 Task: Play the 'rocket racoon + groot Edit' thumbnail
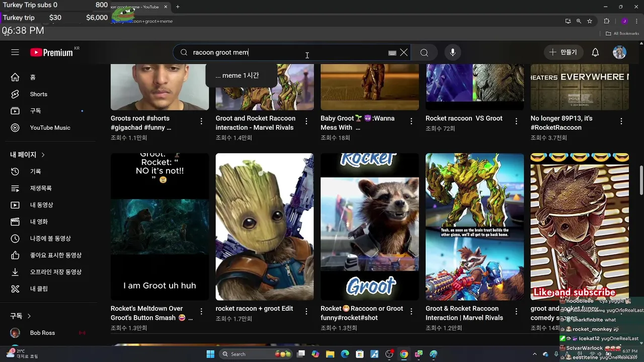265,227
